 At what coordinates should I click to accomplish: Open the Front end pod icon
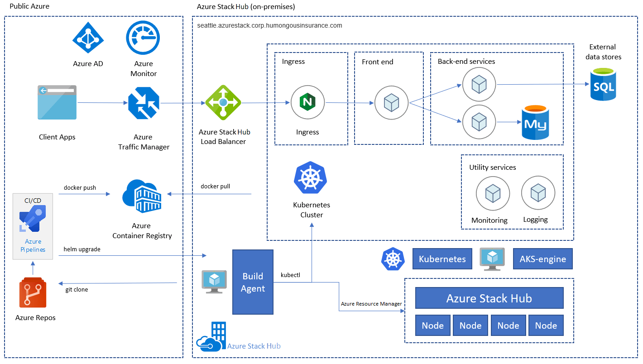[391, 102]
